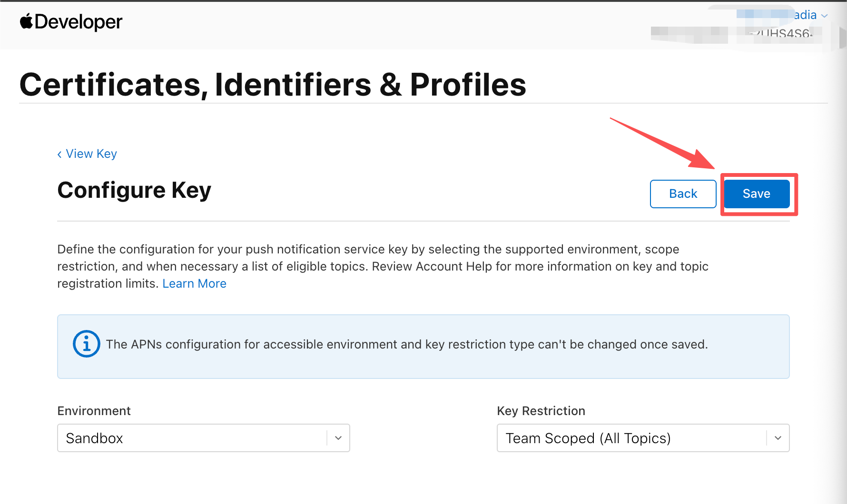This screenshot has height=504, width=847.
Task: Click the Environment dropdown arrow
Action: tap(338, 438)
